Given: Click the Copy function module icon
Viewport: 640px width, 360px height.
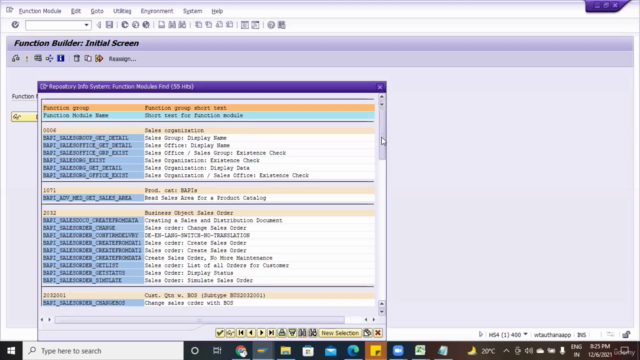Looking at the screenshot, I should coord(88,59).
